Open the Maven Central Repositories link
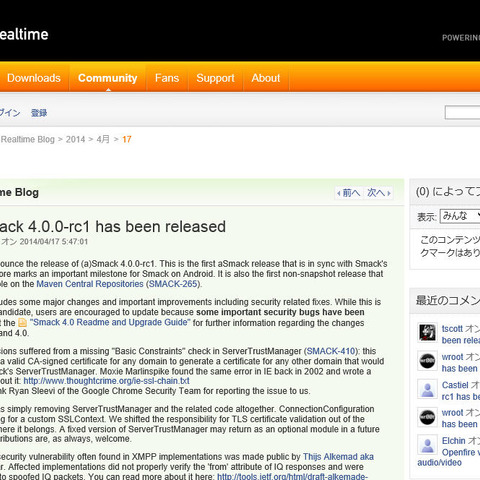The width and height of the screenshot is (480, 480). pyautogui.click(x=90, y=284)
